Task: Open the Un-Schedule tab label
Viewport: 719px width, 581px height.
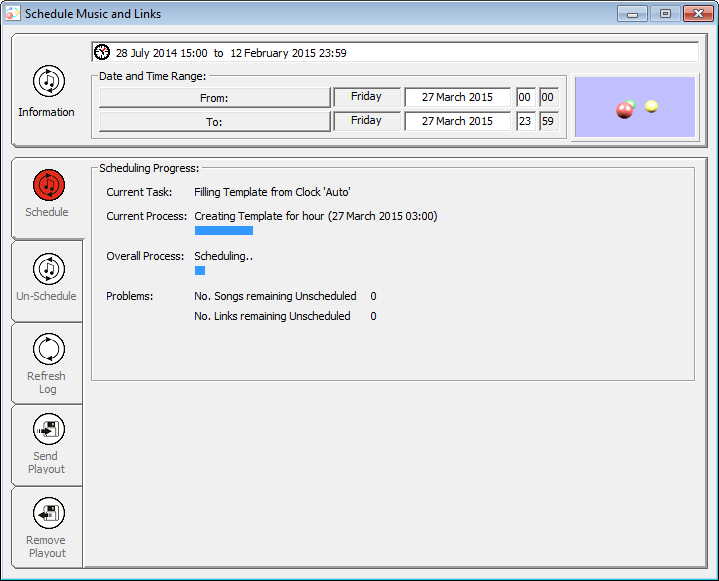Action: (46, 296)
